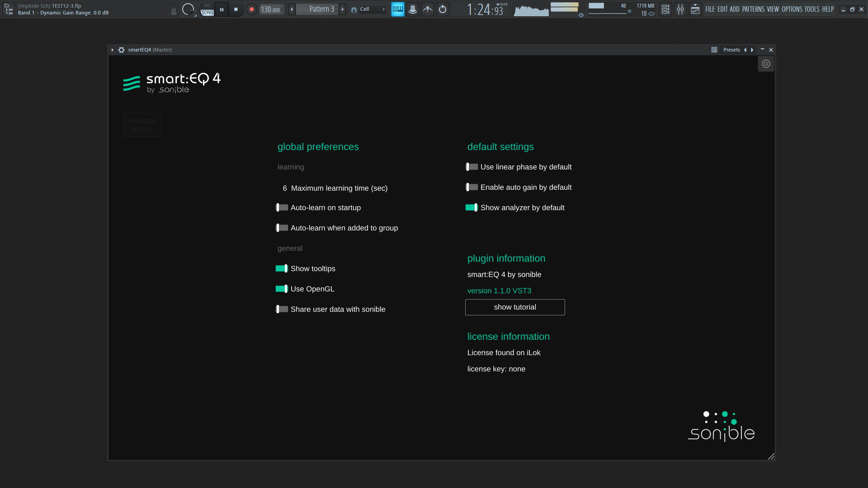Select the next preset arrow
868x488 pixels.
[x=752, y=50]
